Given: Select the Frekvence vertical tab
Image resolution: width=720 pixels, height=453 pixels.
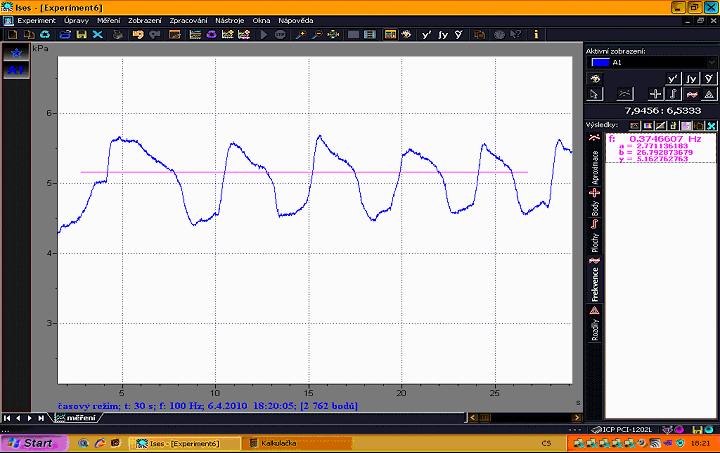Looking at the screenshot, I should coord(595,279).
